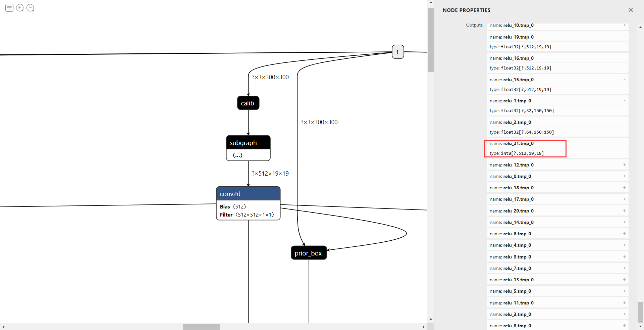Collapse the relu_2.tmp_0 output entry
The width and height of the screenshot is (644, 330).
point(624,122)
